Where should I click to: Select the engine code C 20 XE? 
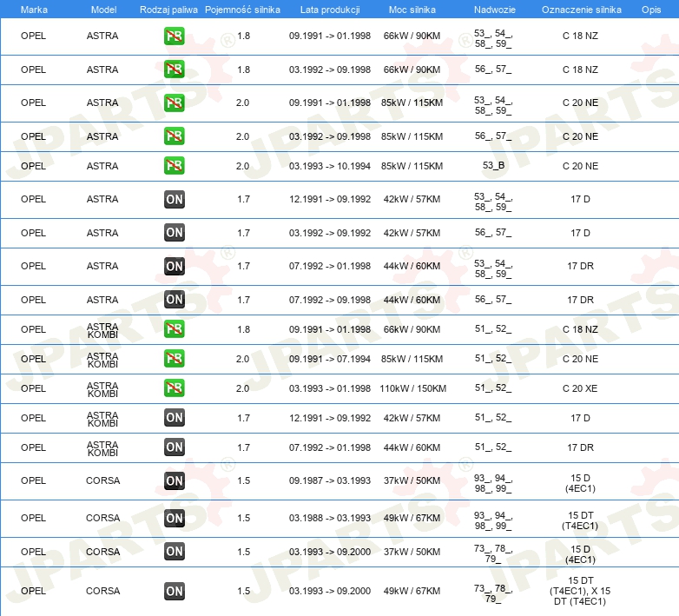(x=580, y=388)
